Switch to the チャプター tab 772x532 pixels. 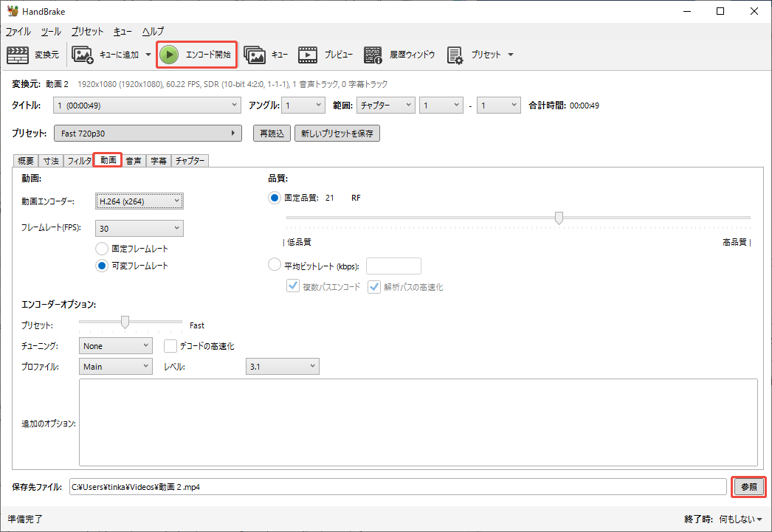point(190,161)
